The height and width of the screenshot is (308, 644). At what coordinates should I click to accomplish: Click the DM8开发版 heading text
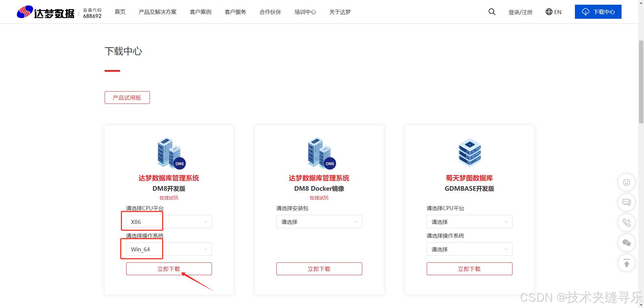[x=169, y=188]
